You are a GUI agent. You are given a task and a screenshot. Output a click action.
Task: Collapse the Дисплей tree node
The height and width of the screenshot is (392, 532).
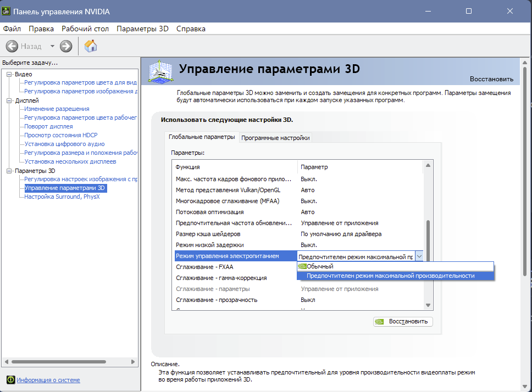(9, 100)
